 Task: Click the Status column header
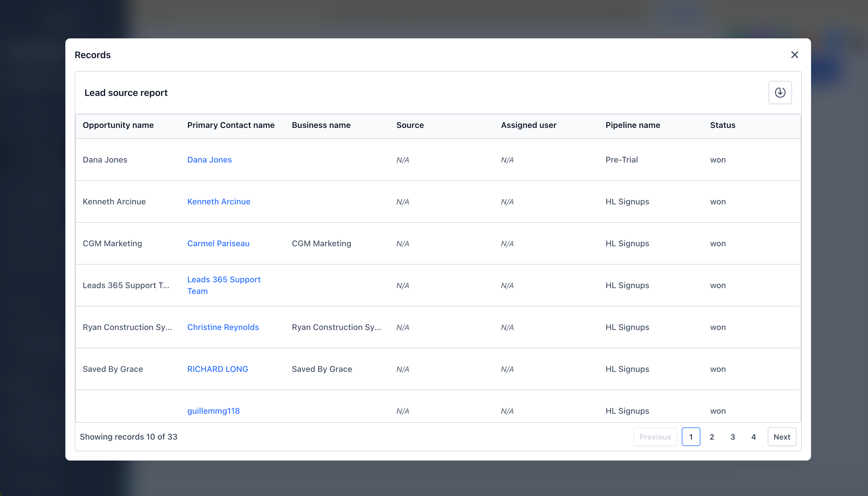[723, 125]
